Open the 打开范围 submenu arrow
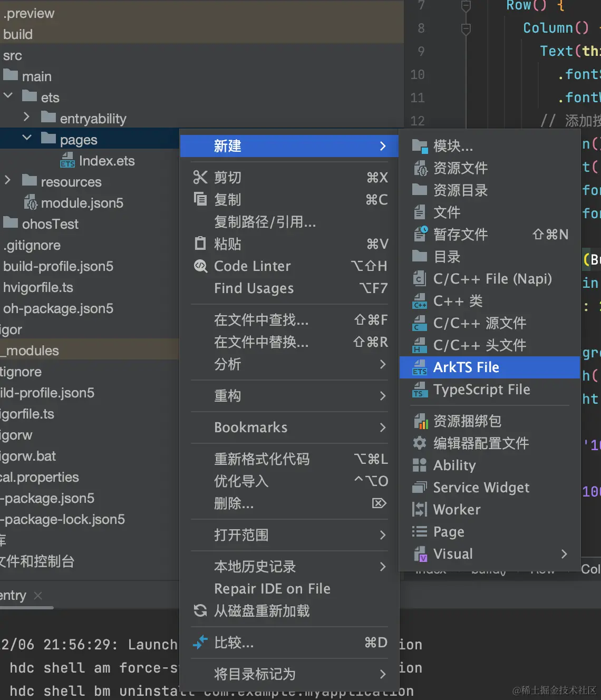Screen dimensions: 601x700 [x=383, y=534]
